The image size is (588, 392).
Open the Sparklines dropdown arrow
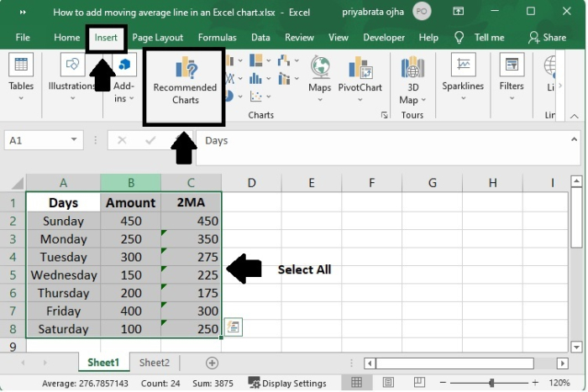pyautogui.click(x=463, y=98)
